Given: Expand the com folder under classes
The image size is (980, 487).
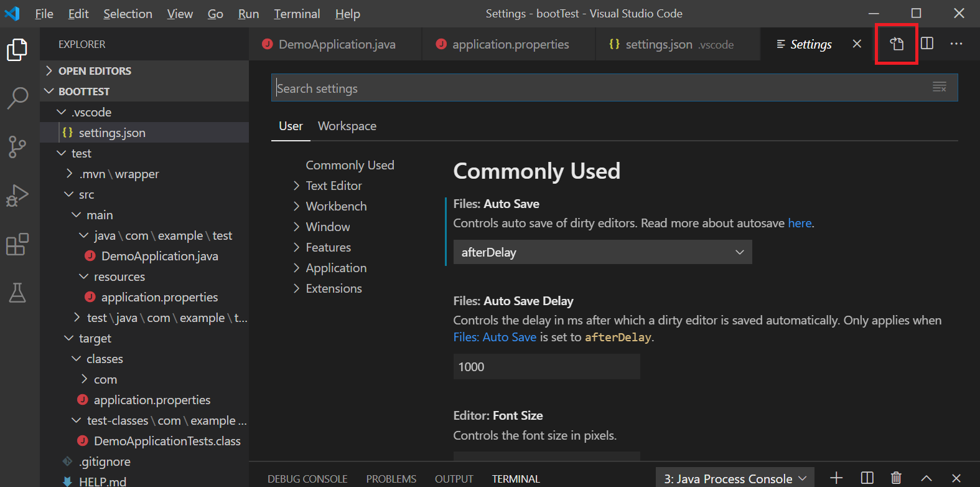Looking at the screenshot, I should 144,379.
